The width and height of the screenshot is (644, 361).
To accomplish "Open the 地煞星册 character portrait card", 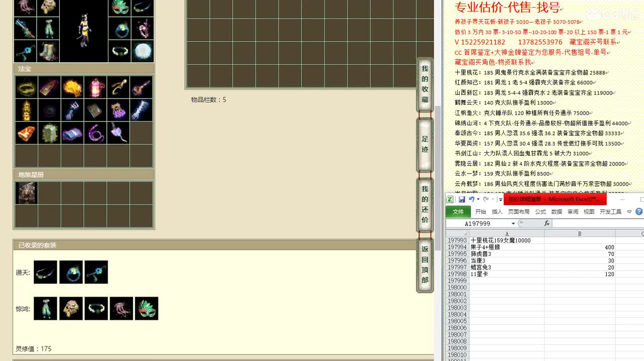I will tap(26, 193).
